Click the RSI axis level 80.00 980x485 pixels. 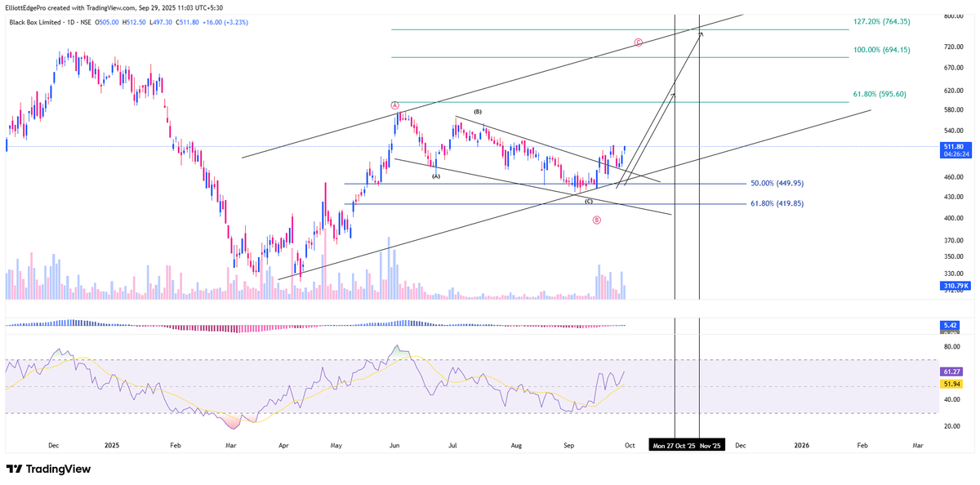[952, 346]
